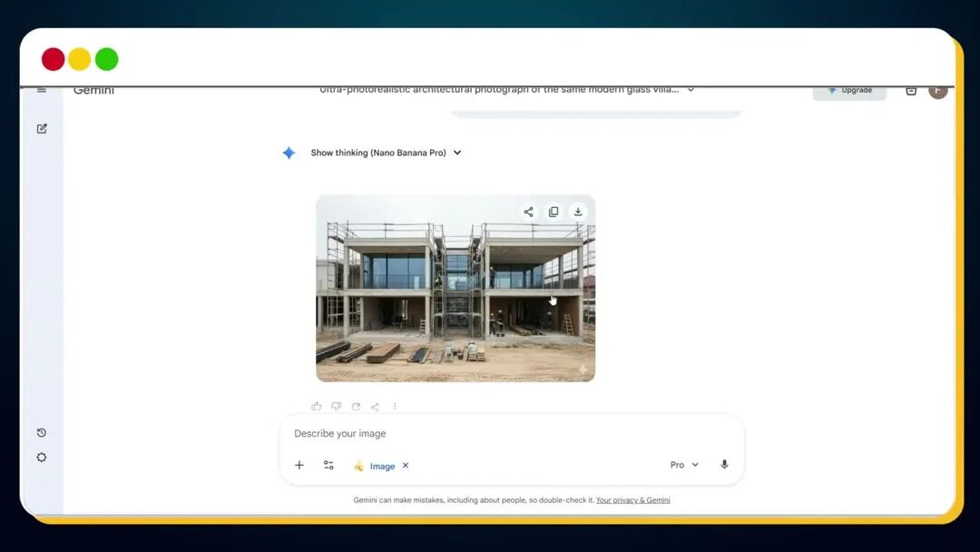Click the green window maximize dot
Viewport: 980px width, 552px height.
[107, 59]
